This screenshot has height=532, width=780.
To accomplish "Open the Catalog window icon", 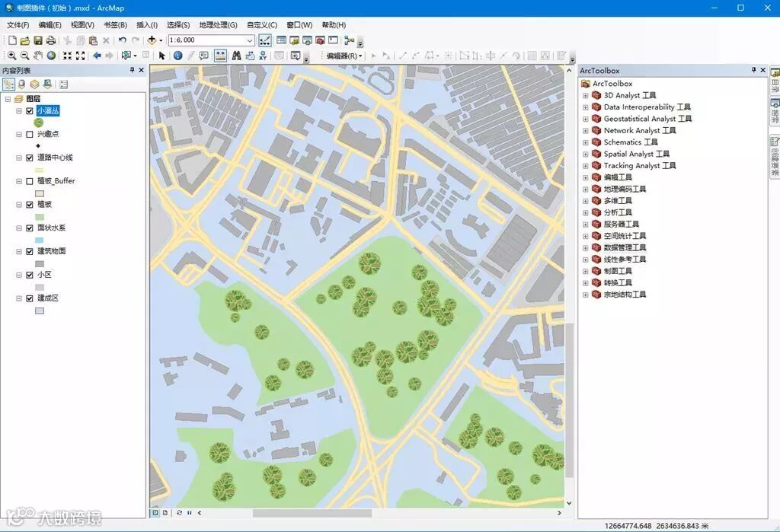I will tap(295, 40).
